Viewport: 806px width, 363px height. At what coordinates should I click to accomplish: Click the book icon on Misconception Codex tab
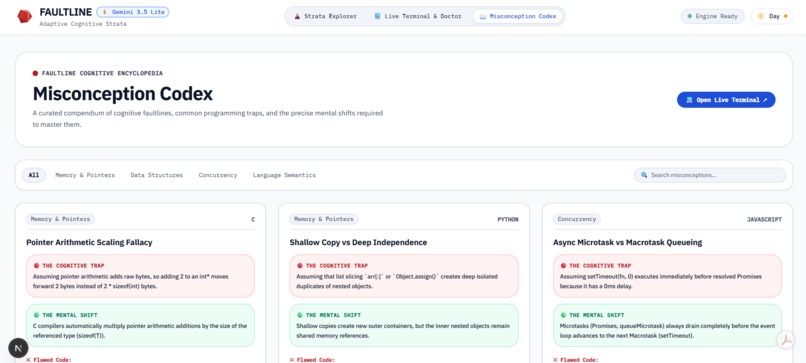point(483,16)
